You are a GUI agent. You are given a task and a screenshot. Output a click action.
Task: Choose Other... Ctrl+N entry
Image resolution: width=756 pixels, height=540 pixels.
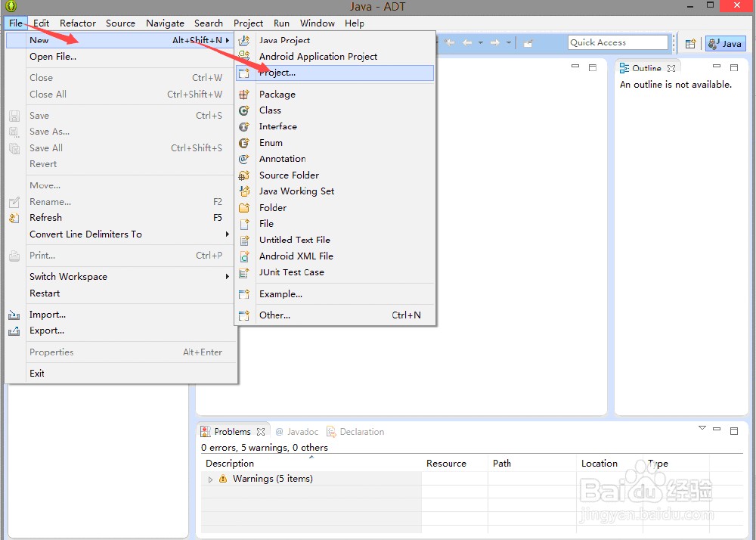(x=335, y=315)
